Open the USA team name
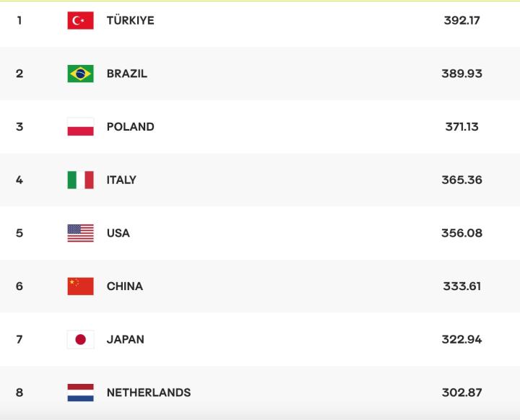 point(118,233)
